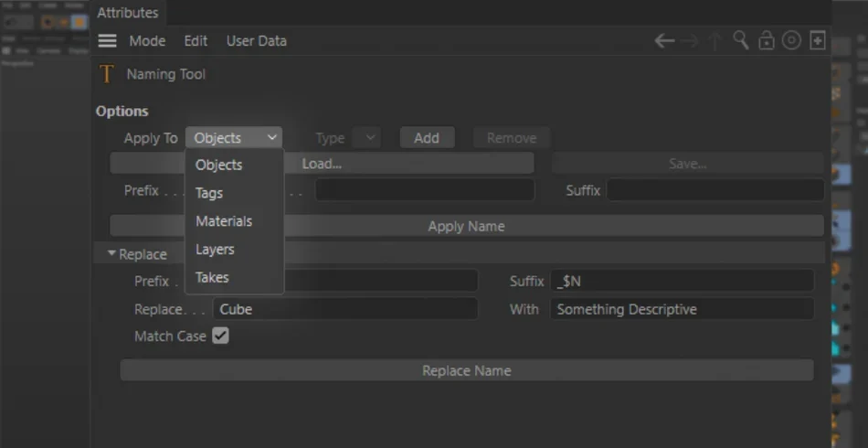The width and height of the screenshot is (868, 448).
Task: Choose Objects in the dropdown list
Action: point(234,165)
